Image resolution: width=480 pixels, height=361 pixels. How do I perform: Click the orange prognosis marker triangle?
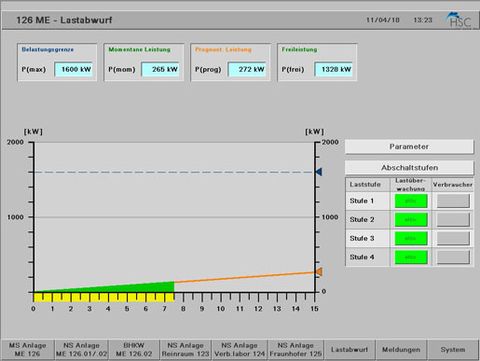[319, 272]
